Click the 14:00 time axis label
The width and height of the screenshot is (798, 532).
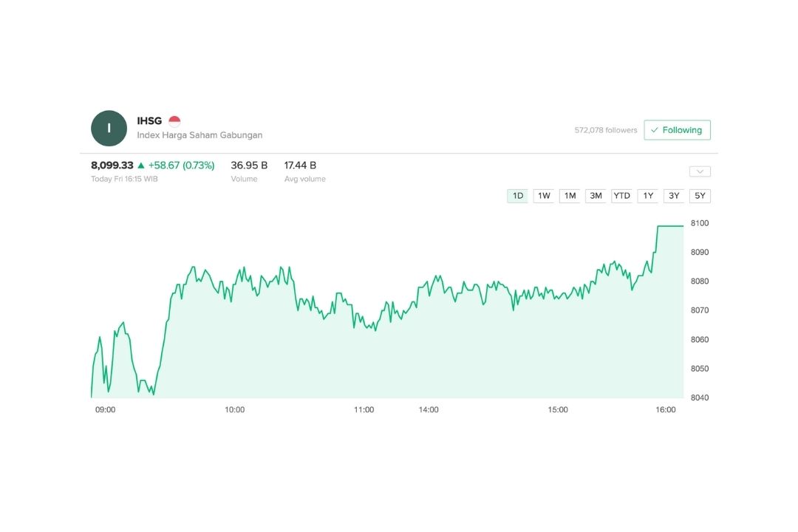(429, 410)
